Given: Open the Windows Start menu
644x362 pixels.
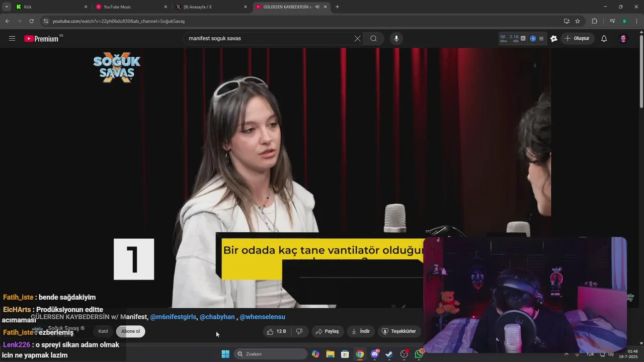Looking at the screenshot, I should tap(225, 354).
